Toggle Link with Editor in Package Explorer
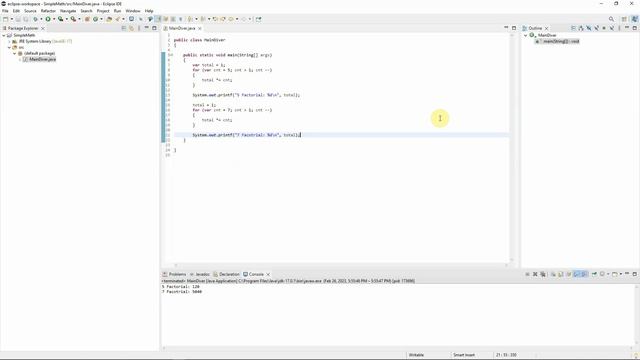 coord(131,28)
